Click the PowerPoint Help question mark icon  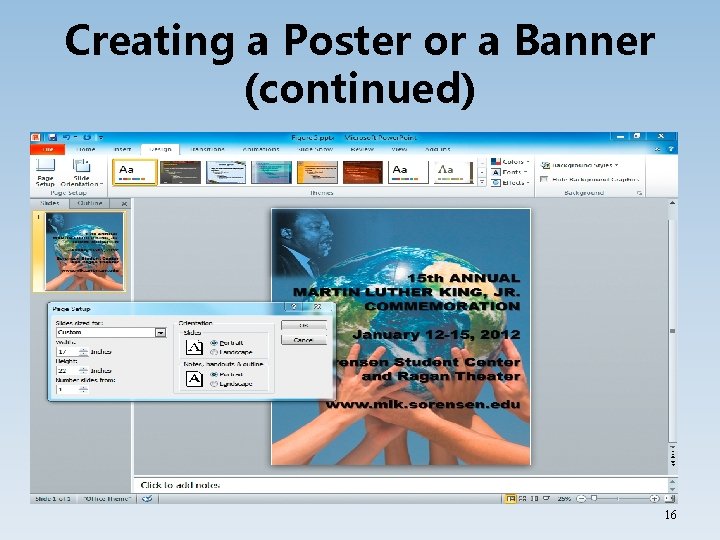pos(670,149)
